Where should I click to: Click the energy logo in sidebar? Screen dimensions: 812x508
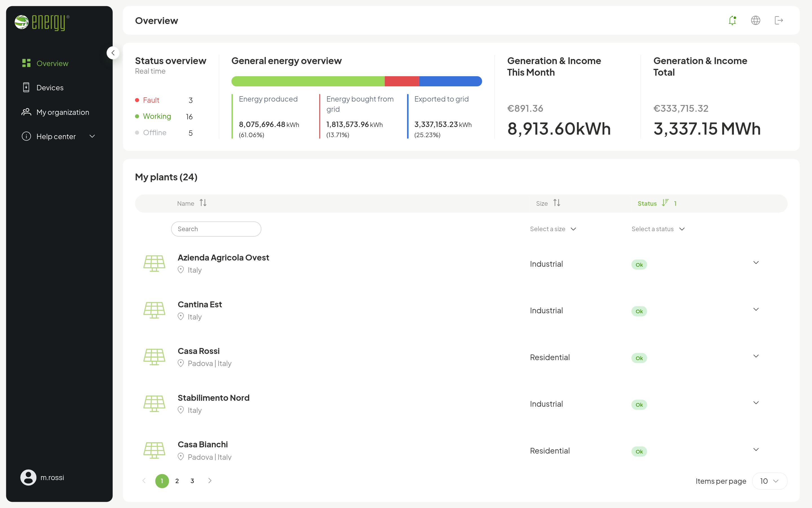[42, 23]
